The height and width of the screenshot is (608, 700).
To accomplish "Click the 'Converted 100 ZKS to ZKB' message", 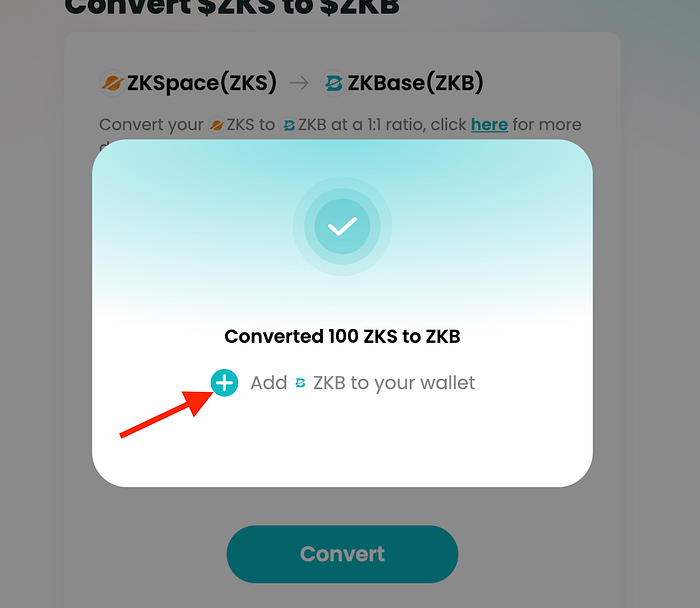I will [x=342, y=337].
